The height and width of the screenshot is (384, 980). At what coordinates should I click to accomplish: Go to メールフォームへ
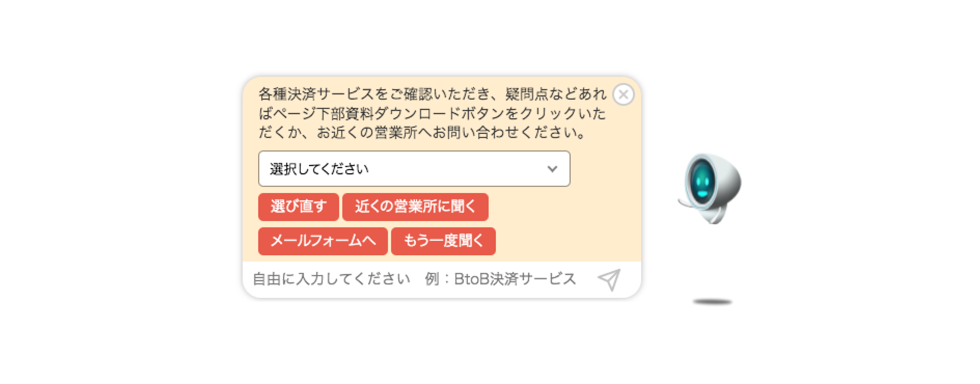point(323,241)
